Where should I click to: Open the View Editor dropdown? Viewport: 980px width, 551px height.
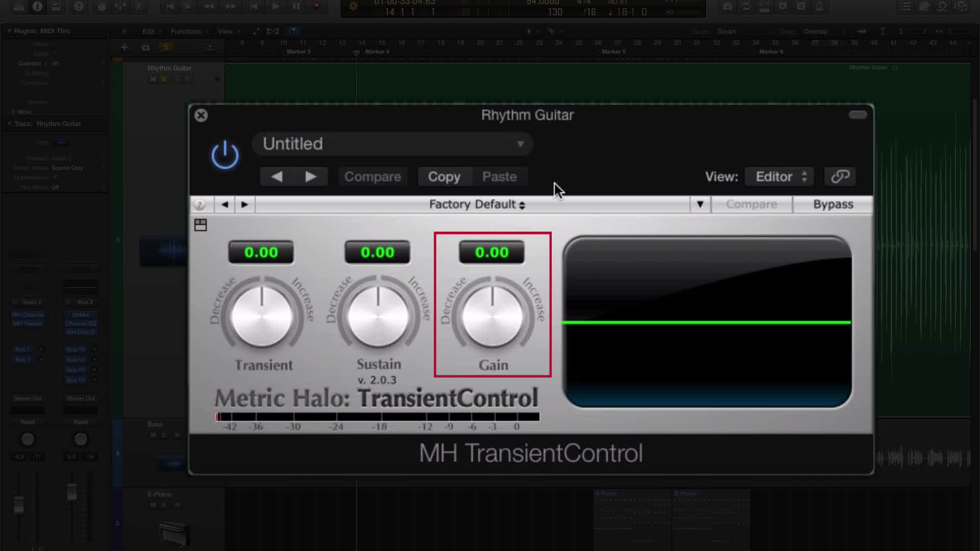pos(779,177)
